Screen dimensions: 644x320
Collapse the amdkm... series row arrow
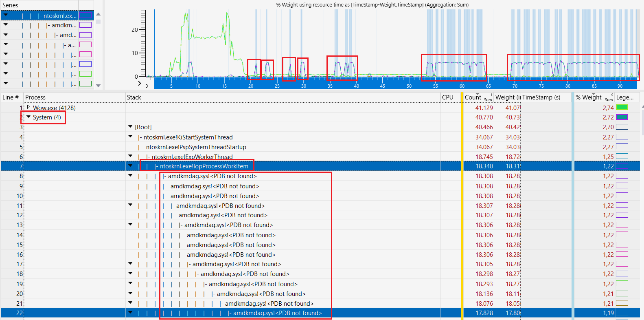[x=6, y=25]
